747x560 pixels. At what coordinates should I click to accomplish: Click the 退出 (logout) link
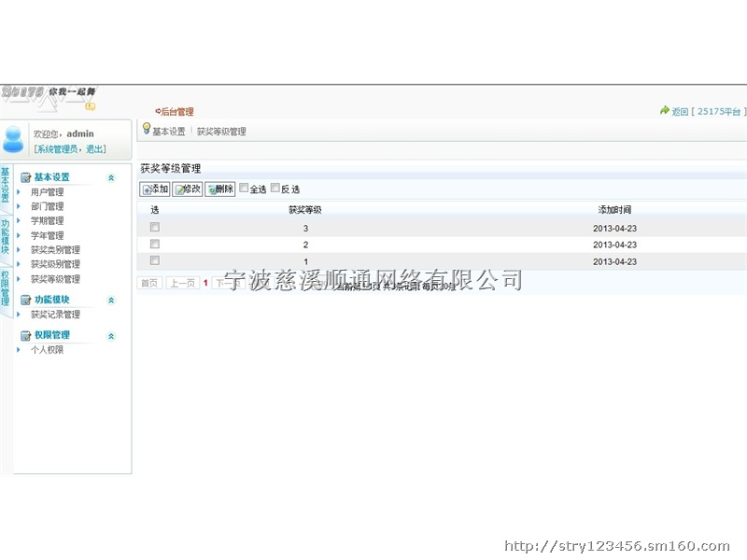94,149
